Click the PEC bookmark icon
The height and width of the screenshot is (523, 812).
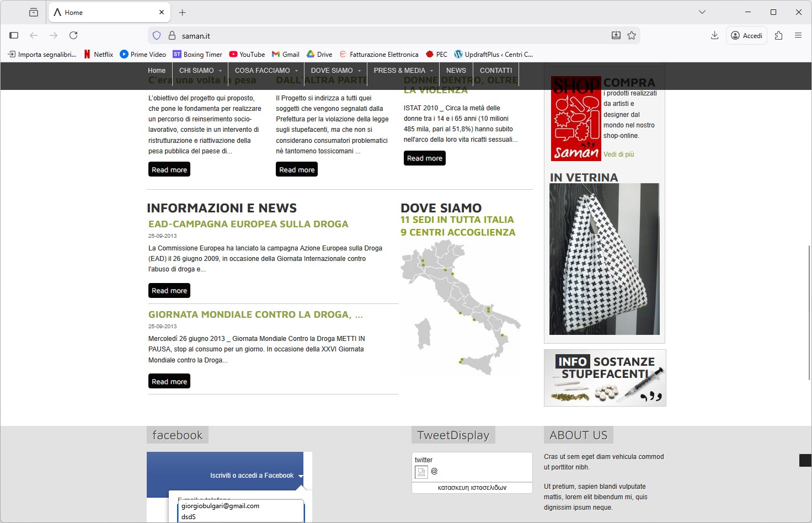429,54
